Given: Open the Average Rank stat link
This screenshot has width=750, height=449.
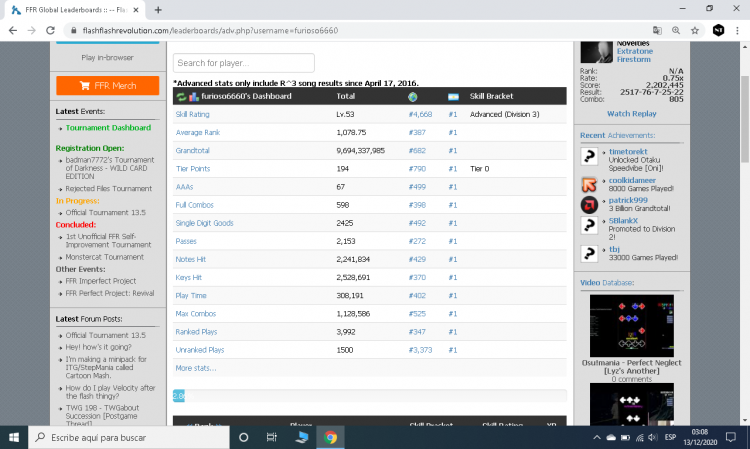Looking at the screenshot, I should tap(198, 132).
